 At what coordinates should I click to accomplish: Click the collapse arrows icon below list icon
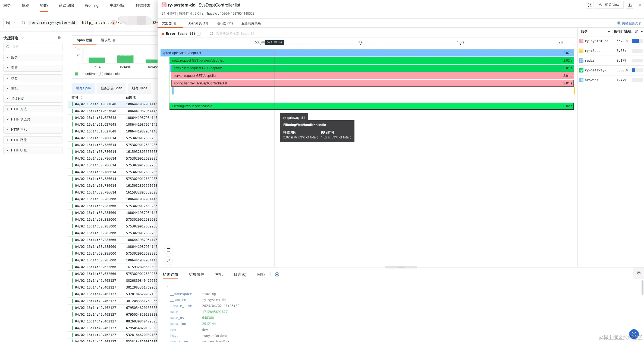[x=168, y=261]
